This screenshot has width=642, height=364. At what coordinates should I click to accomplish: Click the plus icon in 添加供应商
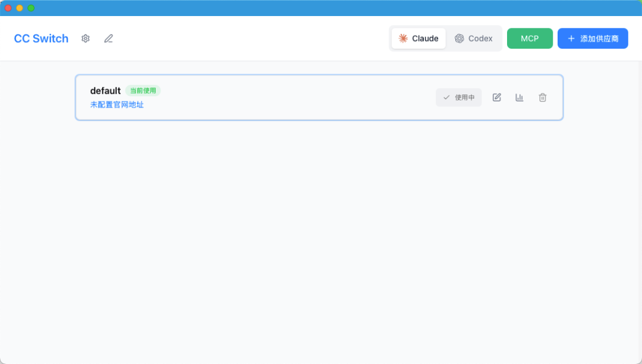pyautogui.click(x=571, y=39)
